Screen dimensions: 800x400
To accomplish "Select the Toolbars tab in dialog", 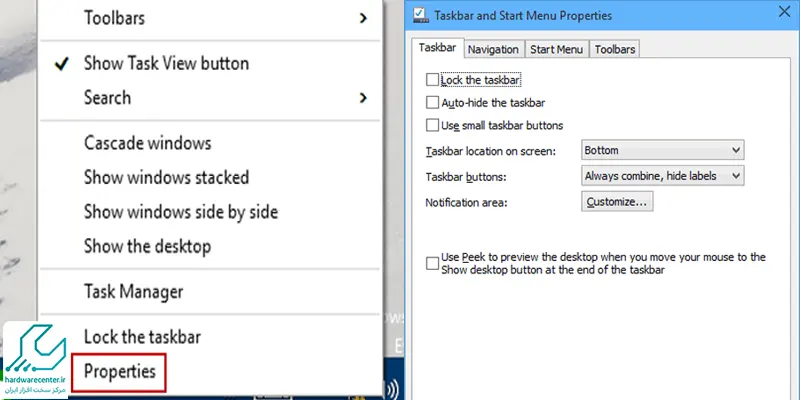I will (x=615, y=49).
